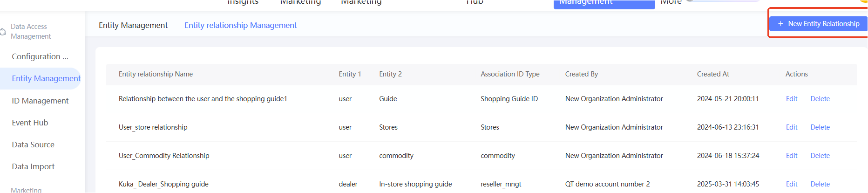Delete the Kuka_Dealer_Shopping guide row
868x193 pixels.
820,184
